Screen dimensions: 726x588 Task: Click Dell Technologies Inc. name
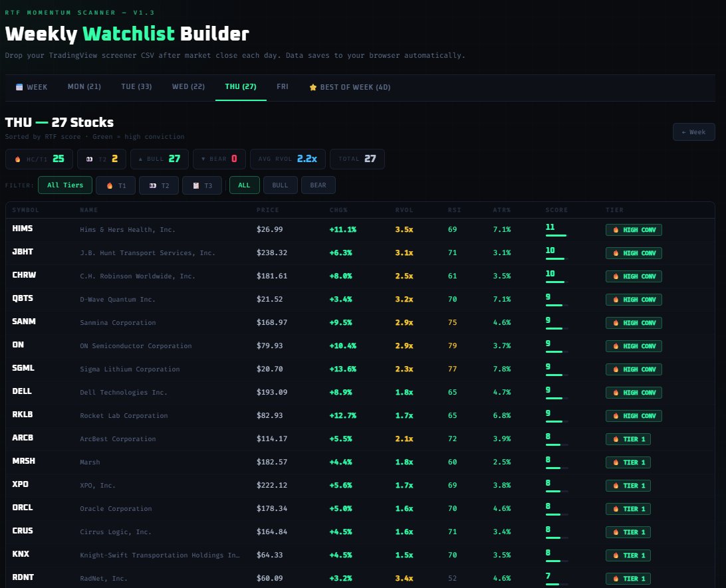[x=124, y=392]
